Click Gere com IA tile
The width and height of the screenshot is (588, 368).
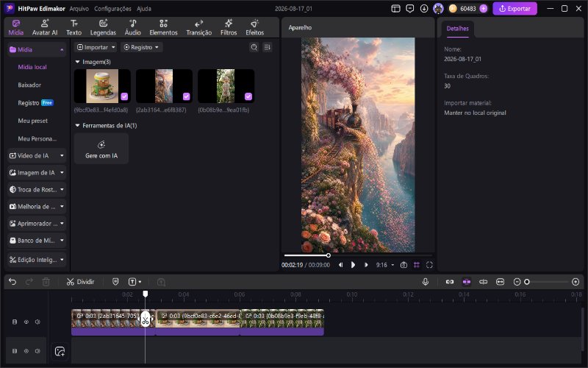coord(101,149)
